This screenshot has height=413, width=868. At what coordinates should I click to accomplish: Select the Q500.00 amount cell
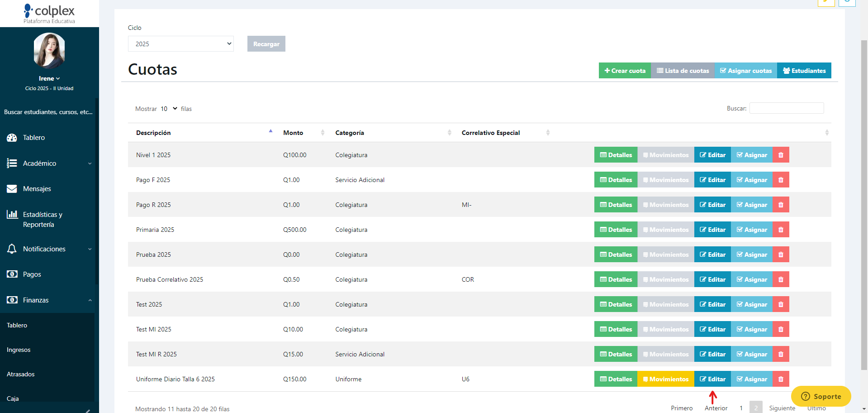tap(294, 230)
